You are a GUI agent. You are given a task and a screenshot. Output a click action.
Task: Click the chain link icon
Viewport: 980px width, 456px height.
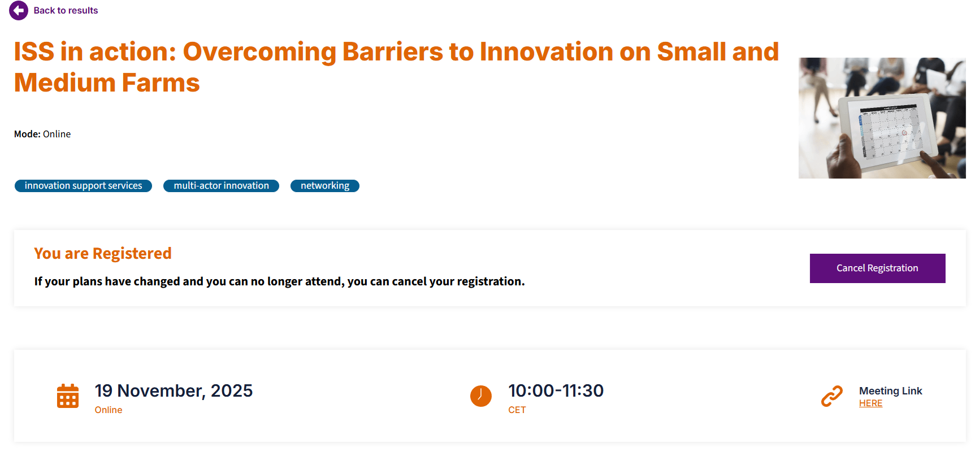(x=831, y=396)
